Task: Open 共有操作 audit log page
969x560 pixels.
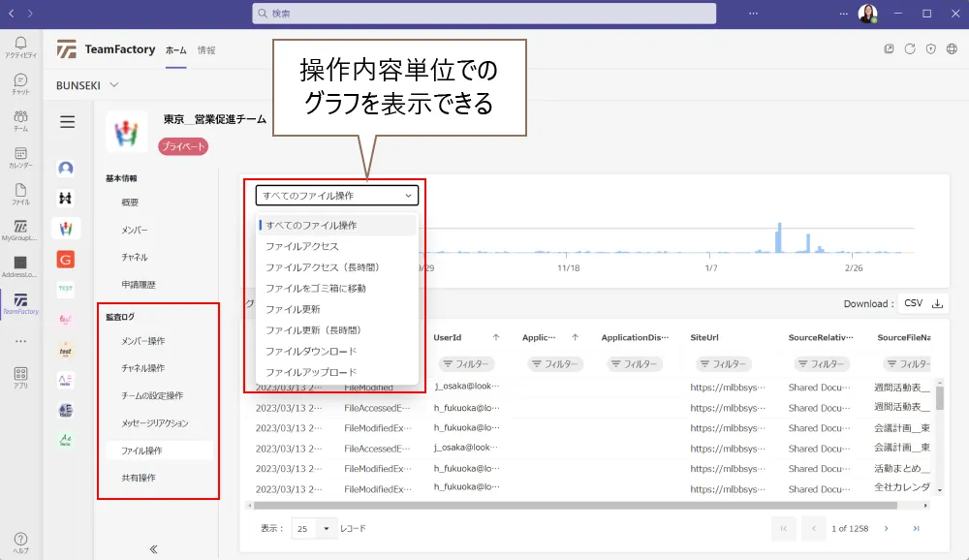Action: 138,478
